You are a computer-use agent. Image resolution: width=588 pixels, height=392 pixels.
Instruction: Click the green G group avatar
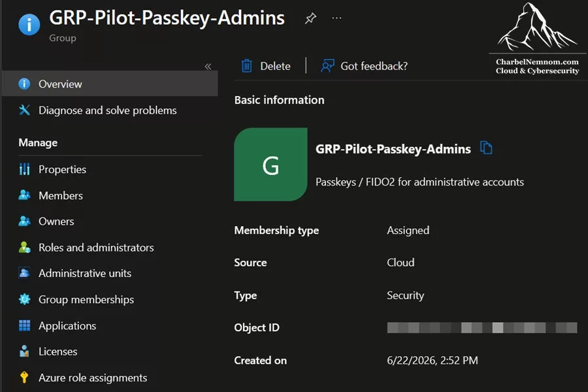pos(270,164)
